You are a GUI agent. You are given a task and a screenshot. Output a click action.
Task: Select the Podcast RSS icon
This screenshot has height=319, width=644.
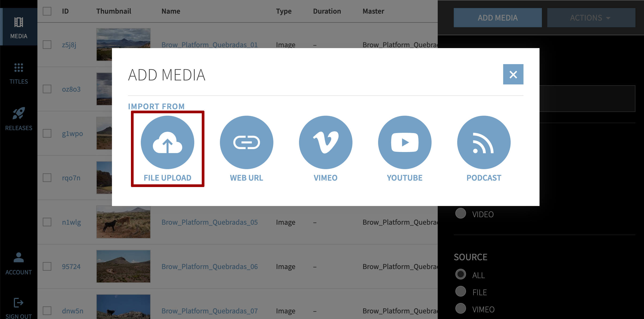(x=484, y=142)
